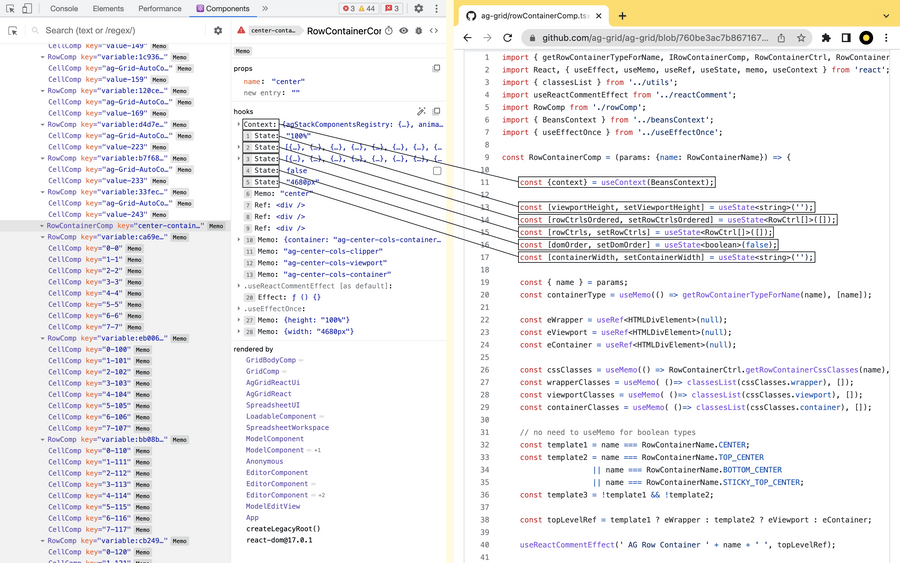
Task: Click the inspect element picker in DevTools
Action: coord(11,8)
